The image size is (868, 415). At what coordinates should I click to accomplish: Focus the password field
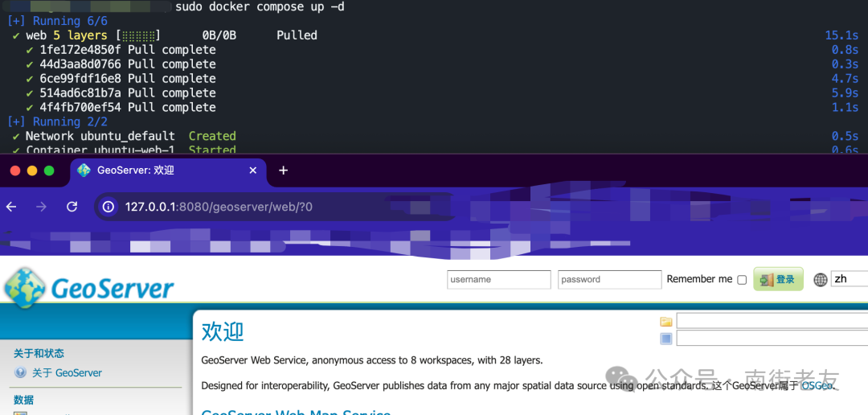click(x=609, y=279)
